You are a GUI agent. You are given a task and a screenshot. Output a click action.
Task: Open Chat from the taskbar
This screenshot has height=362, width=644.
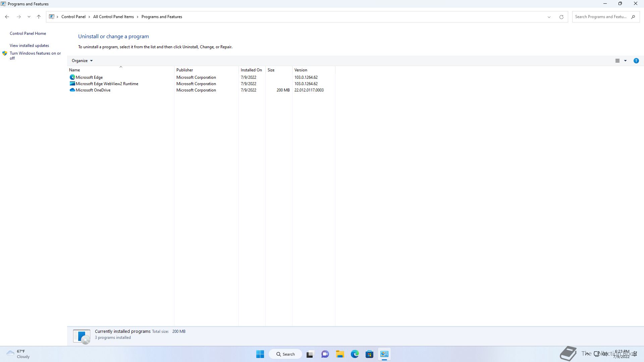(x=325, y=354)
